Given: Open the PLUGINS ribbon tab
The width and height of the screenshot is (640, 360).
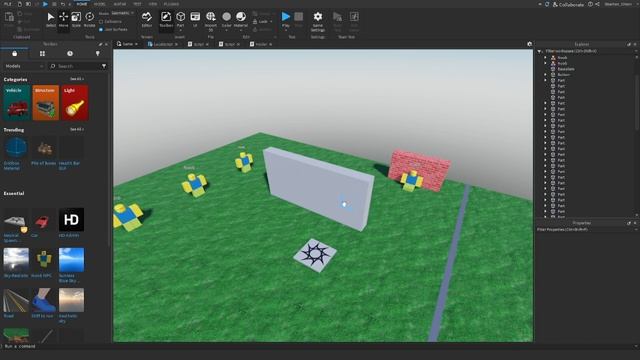Looking at the screenshot, I should (171, 4).
